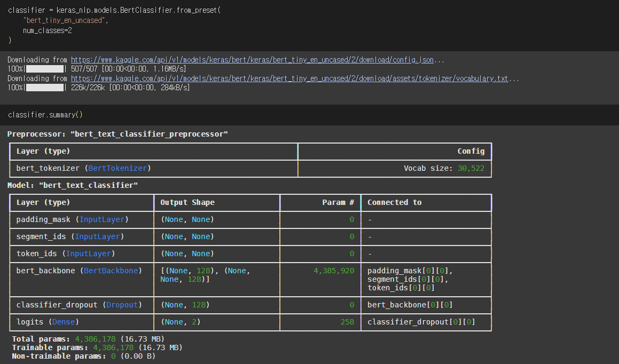Click the bert_backbone[0][0] connection cell
Image resolution: width=619 pixels, height=364 pixels.
pos(426,305)
